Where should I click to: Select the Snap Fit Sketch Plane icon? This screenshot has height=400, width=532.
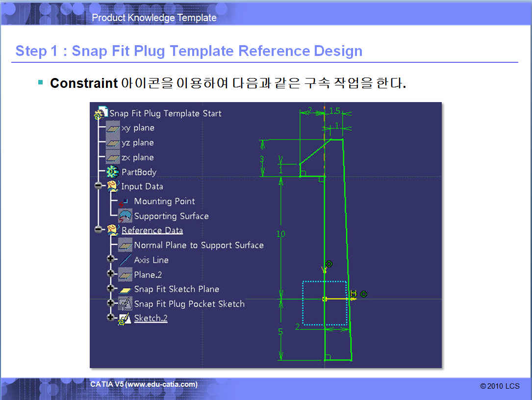(x=126, y=290)
